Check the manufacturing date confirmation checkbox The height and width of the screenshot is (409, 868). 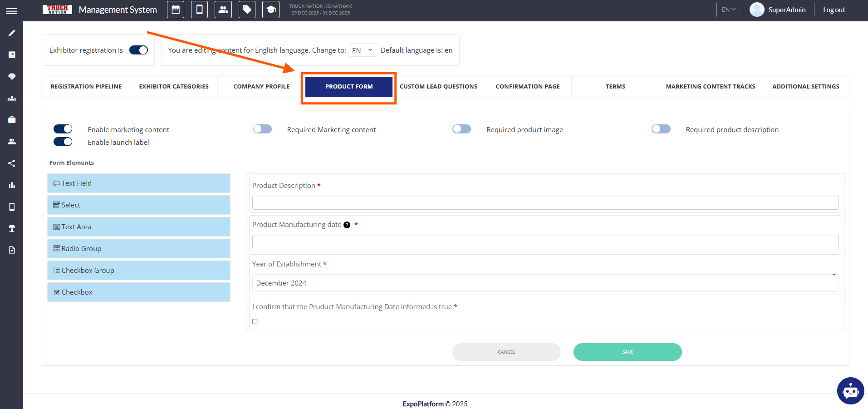pos(255,321)
